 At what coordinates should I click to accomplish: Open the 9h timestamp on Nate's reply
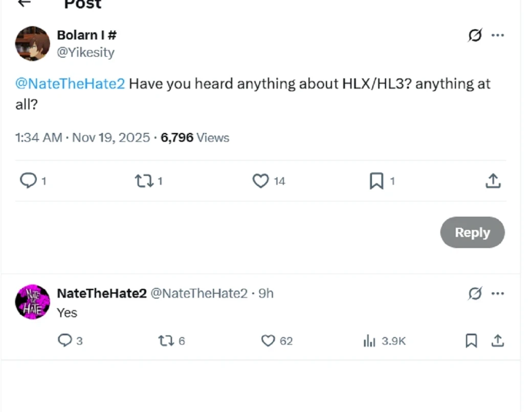point(266,293)
